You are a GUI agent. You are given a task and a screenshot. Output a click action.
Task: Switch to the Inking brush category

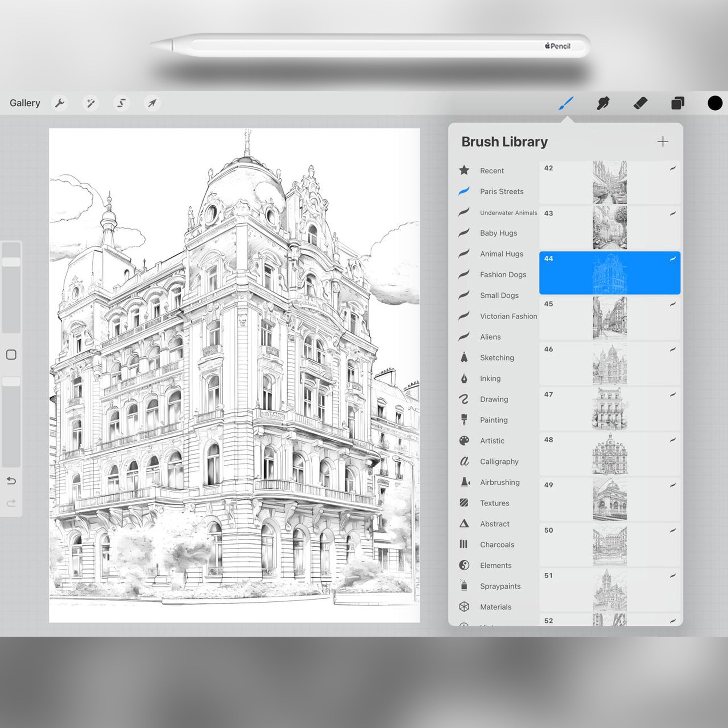490,378
